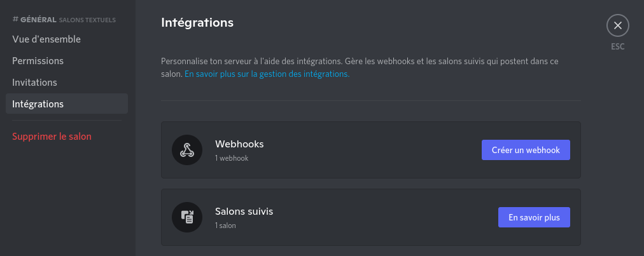Click the SALONS TEXTUELS category label

(87, 20)
